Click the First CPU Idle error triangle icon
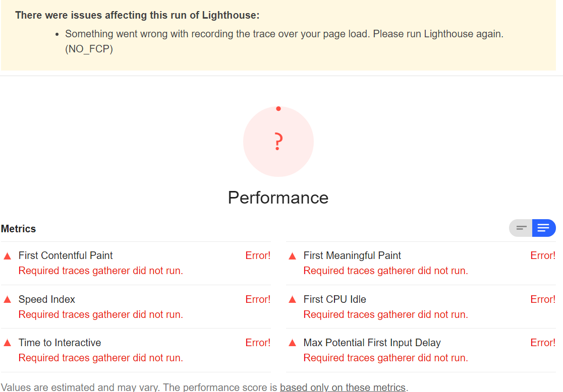 (292, 299)
